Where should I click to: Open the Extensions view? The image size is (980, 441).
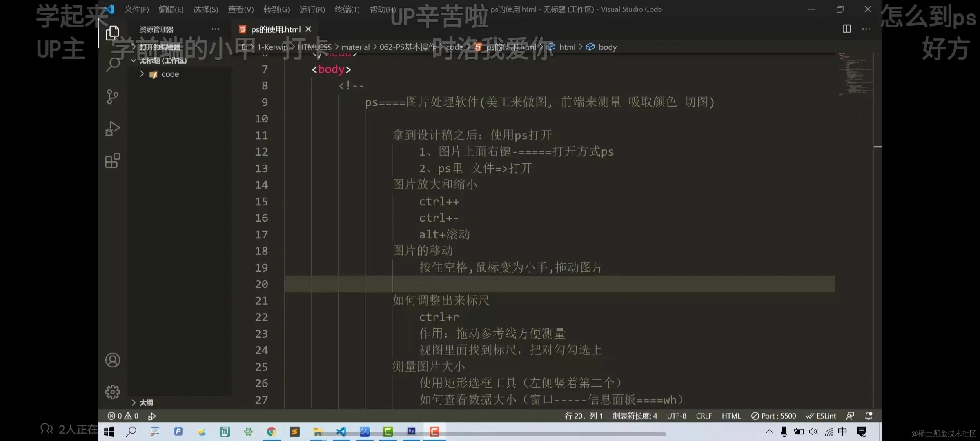click(113, 160)
